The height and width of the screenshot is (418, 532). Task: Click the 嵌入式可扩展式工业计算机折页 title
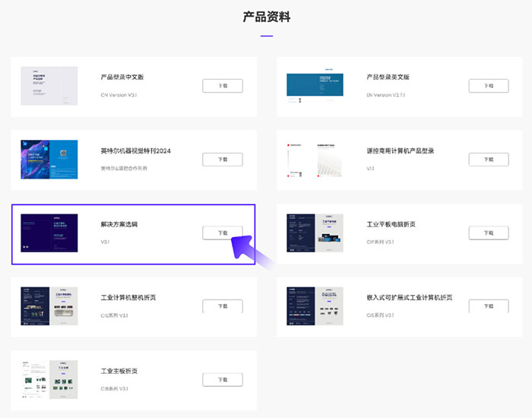(410, 298)
